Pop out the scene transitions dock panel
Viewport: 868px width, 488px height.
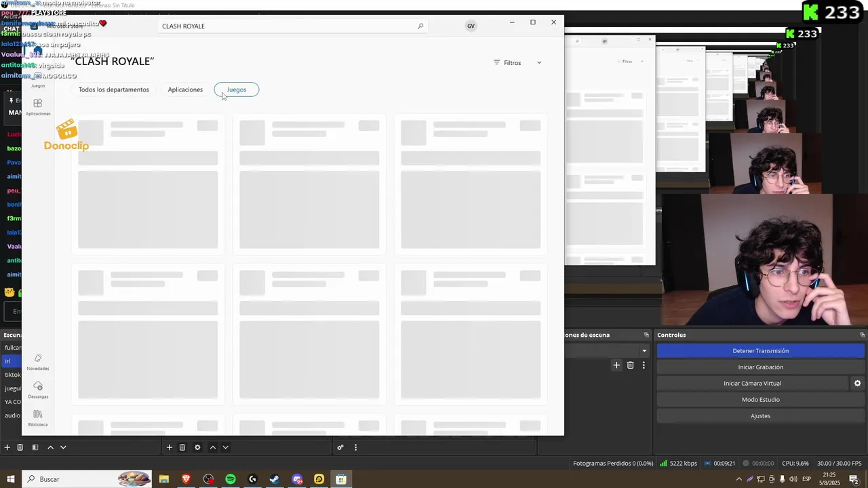tap(646, 335)
